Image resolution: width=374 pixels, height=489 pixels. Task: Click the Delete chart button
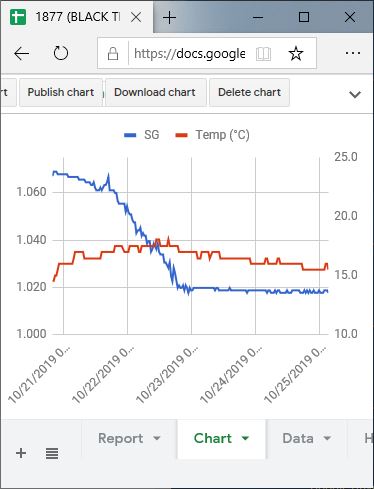(249, 92)
